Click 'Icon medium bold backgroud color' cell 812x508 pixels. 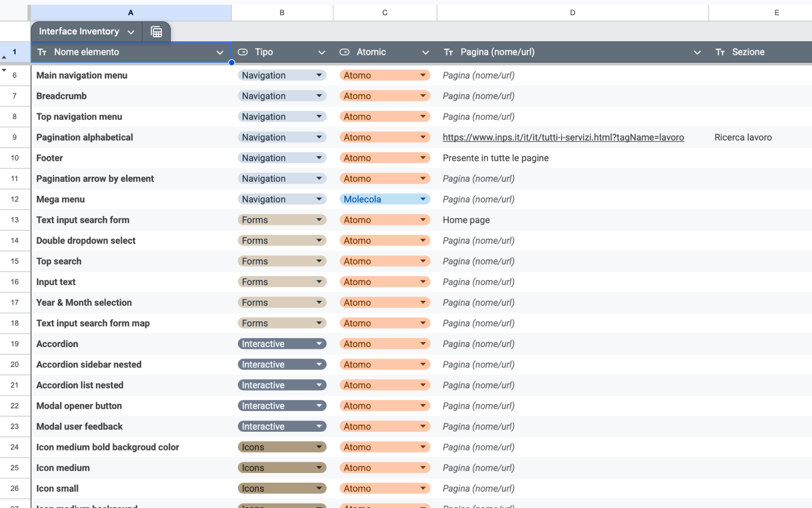point(131,447)
